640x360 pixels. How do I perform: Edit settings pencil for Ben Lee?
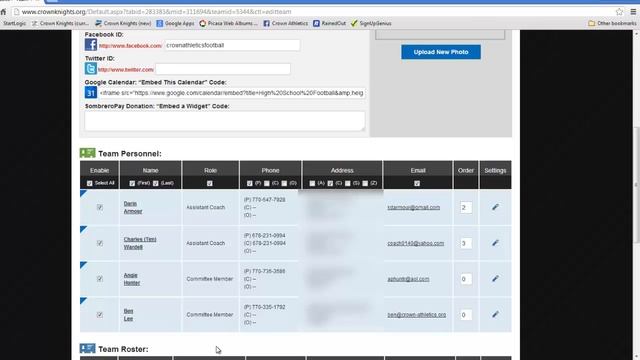495,314
